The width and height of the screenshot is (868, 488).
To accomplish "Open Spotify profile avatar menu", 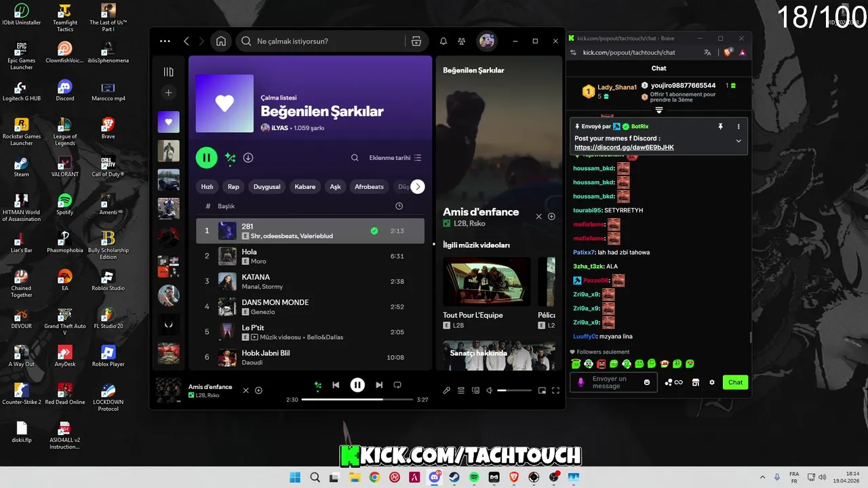I will tap(487, 41).
